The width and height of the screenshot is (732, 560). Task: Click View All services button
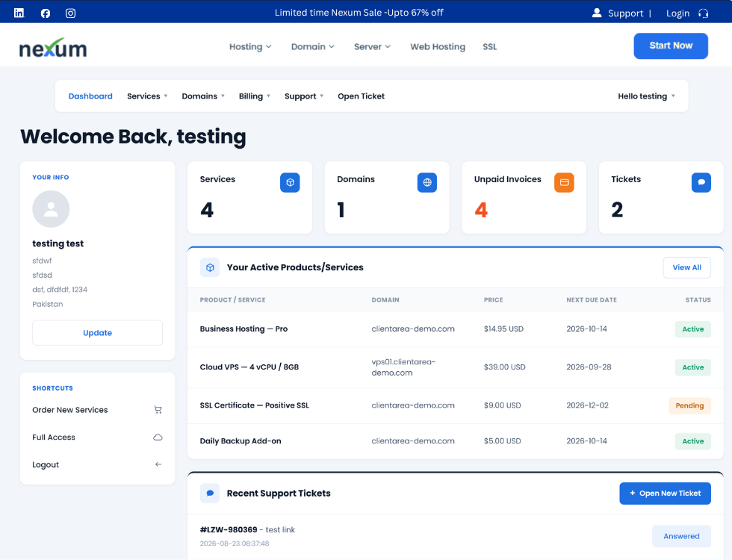coord(686,267)
